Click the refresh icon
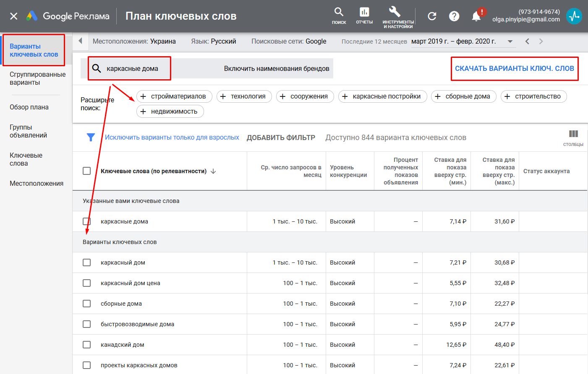The image size is (588, 374). [x=432, y=16]
